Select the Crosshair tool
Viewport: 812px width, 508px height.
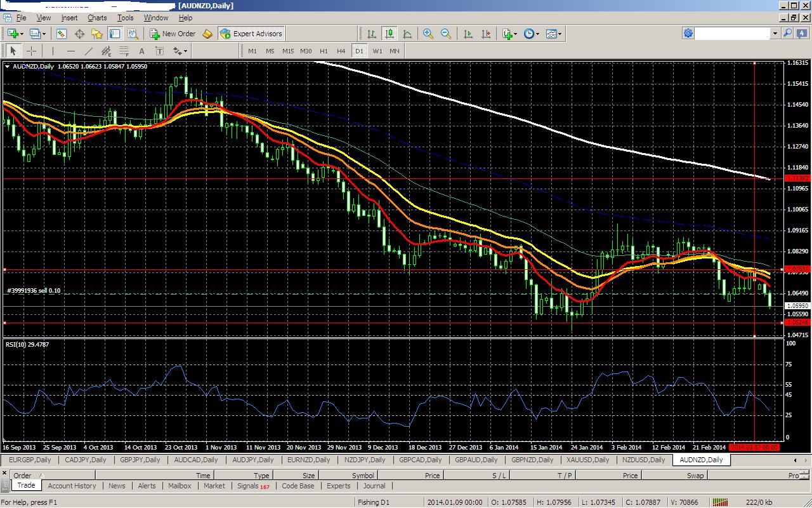[31, 51]
